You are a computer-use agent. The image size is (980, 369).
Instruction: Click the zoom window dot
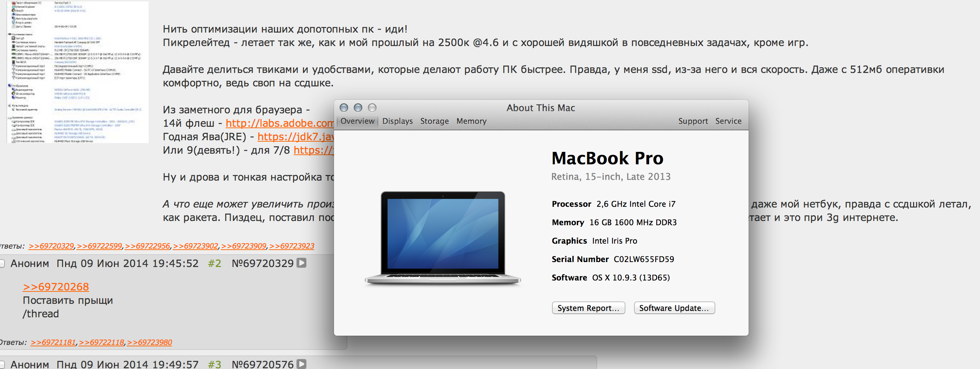pos(372,108)
